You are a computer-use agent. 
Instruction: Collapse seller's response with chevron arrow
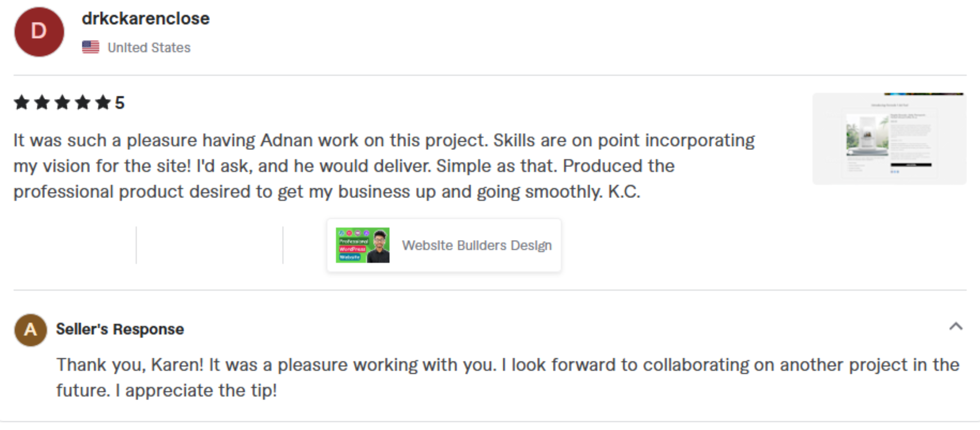pos(955,326)
